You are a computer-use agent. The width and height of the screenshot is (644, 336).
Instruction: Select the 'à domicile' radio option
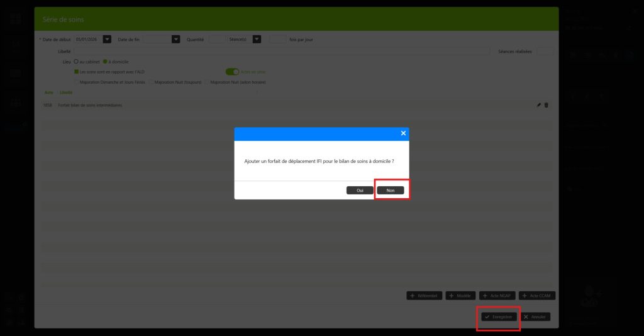point(105,62)
